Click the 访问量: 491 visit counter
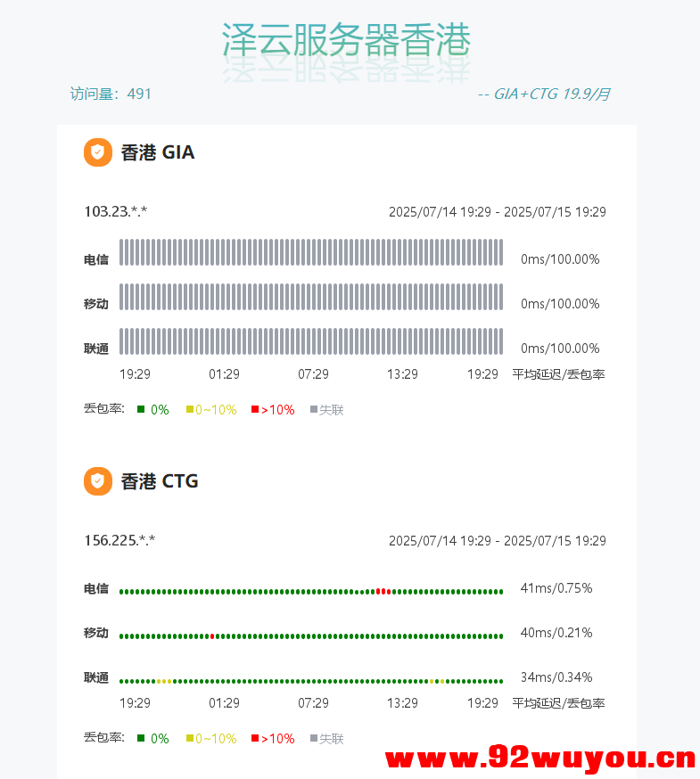 point(111,94)
